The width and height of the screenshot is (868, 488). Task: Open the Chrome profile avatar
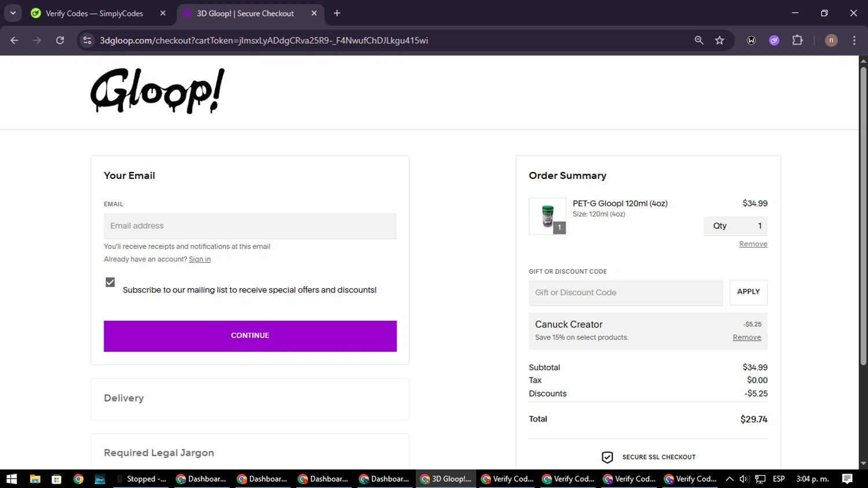[x=831, y=41]
